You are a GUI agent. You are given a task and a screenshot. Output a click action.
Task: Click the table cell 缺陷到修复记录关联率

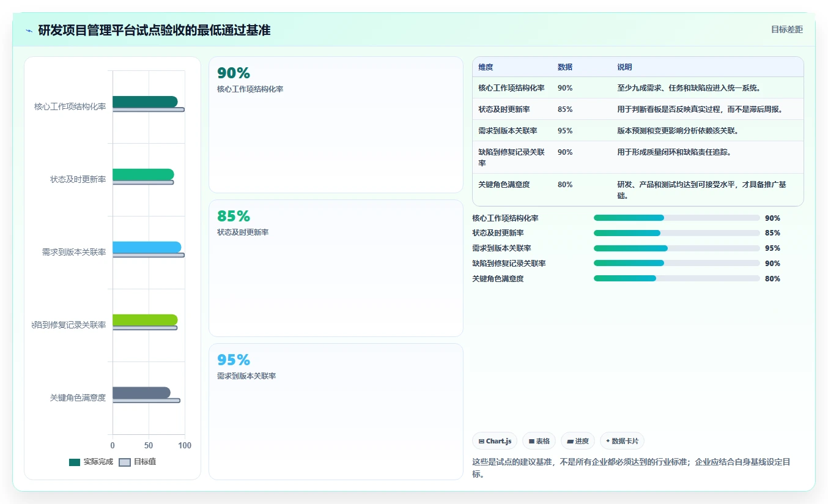[511, 157]
